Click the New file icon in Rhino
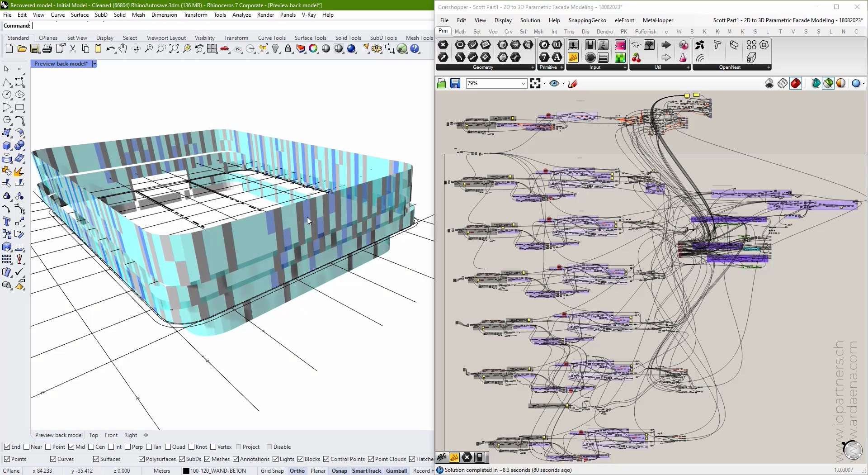Image resolution: width=868 pixels, height=475 pixels. [x=9, y=49]
